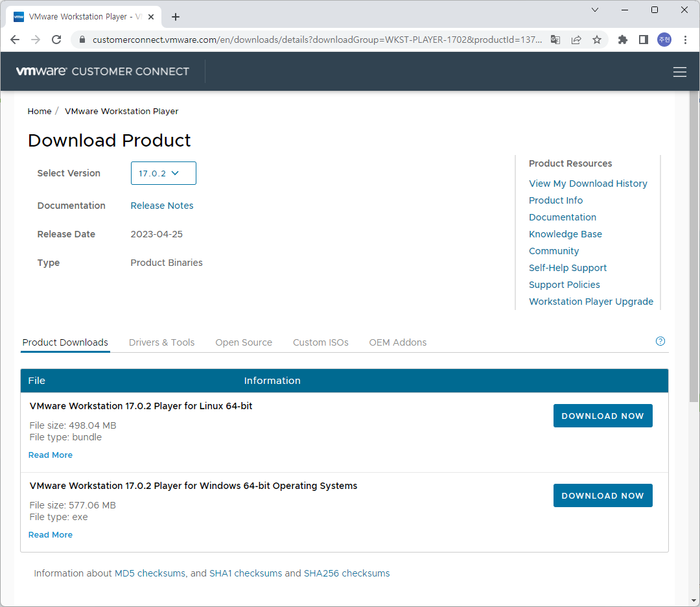The width and height of the screenshot is (700, 607).
Task: Click the File type: exe text
Action: 58,518
